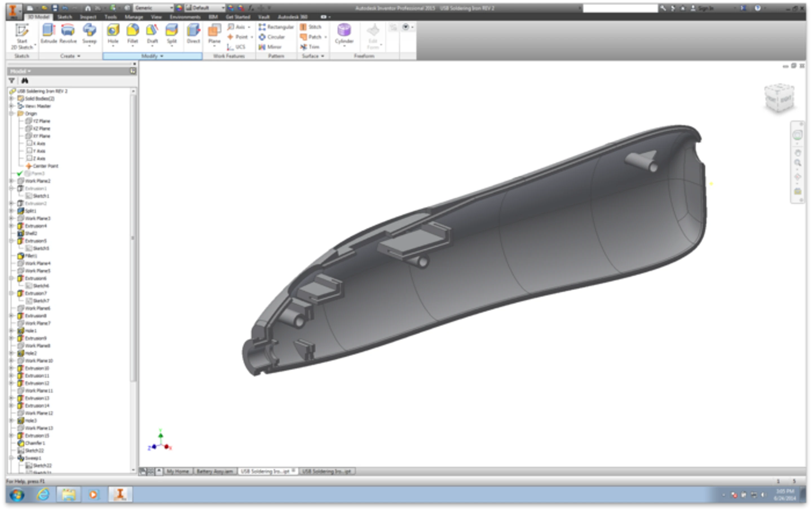Click the Home icon in quick access toolbar
Image resolution: width=812 pixels, height=511 pixels.
click(x=88, y=8)
